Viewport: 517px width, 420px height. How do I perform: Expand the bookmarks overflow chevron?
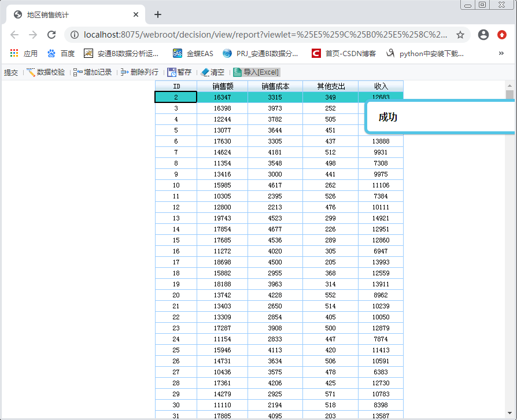coord(501,53)
